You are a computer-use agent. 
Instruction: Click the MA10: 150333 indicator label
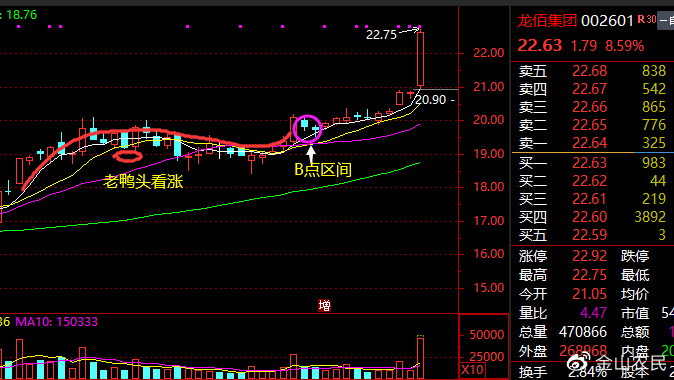pyautogui.click(x=56, y=322)
